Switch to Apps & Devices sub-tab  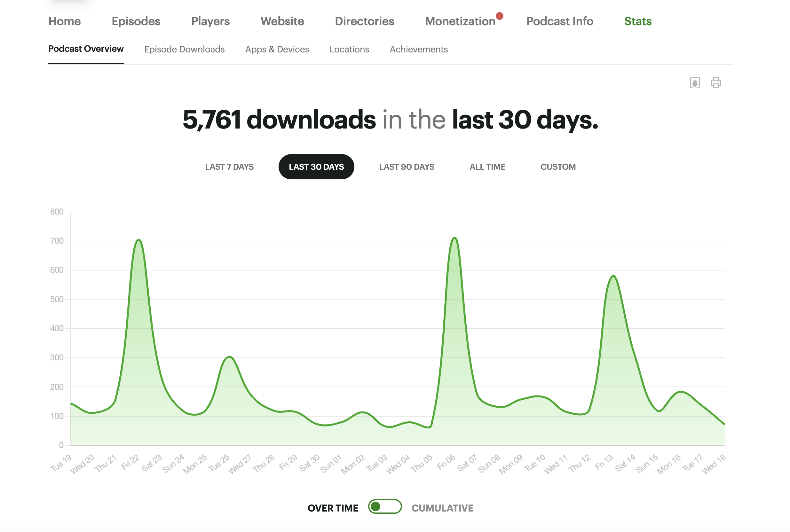click(277, 50)
